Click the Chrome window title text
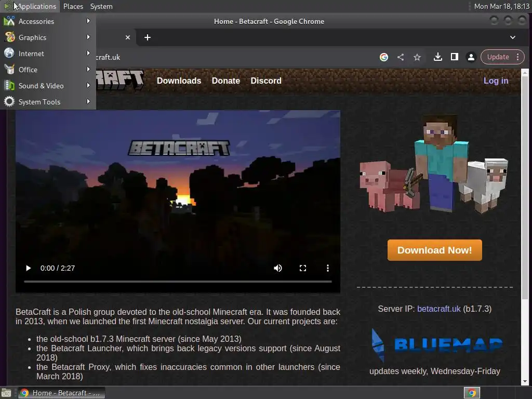The height and width of the screenshot is (399, 532). point(269,21)
